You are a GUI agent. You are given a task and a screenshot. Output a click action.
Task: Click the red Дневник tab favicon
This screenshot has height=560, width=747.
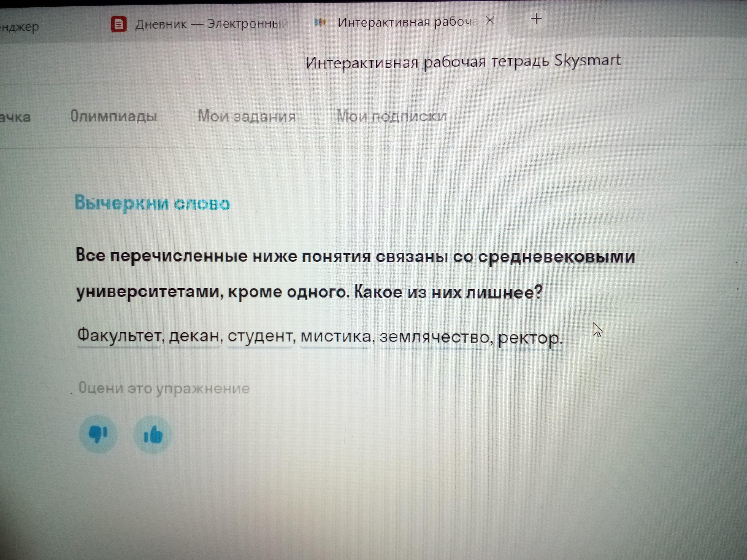pos(119,24)
